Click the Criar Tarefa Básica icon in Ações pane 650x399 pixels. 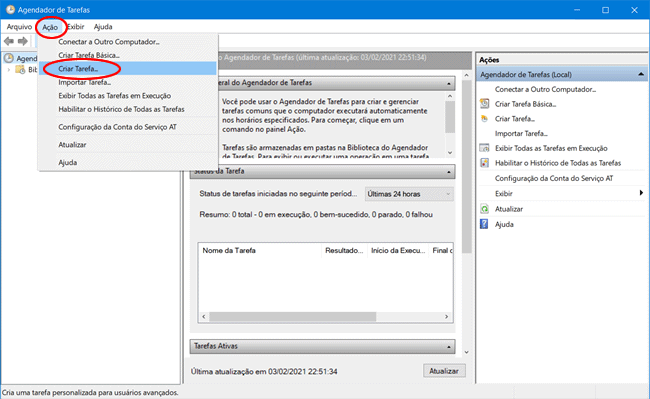click(x=484, y=104)
